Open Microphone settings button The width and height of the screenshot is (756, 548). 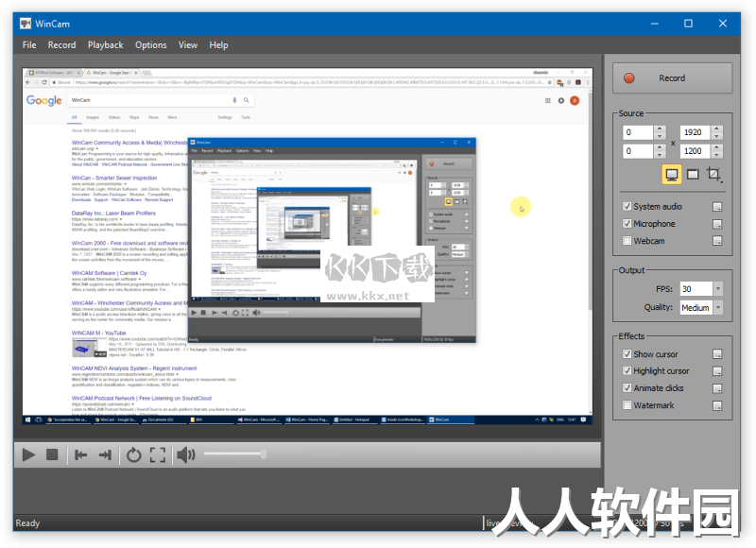pyautogui.click(x=717, y=224)
